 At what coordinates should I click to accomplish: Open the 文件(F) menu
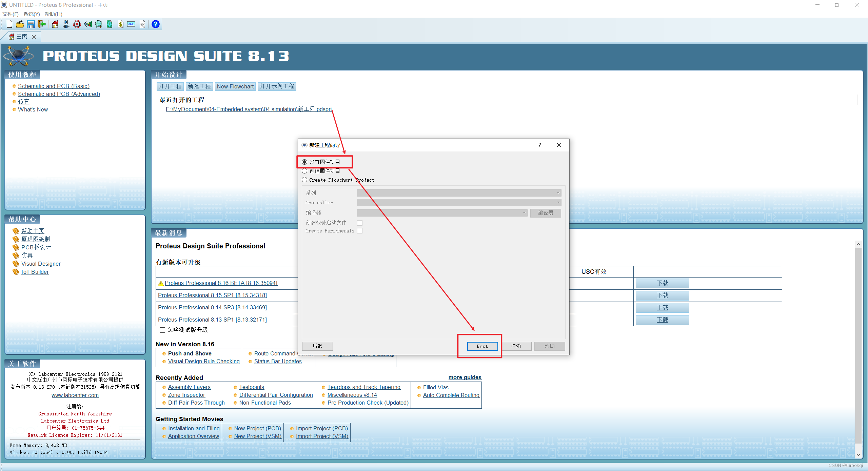[x=11, y=14]
